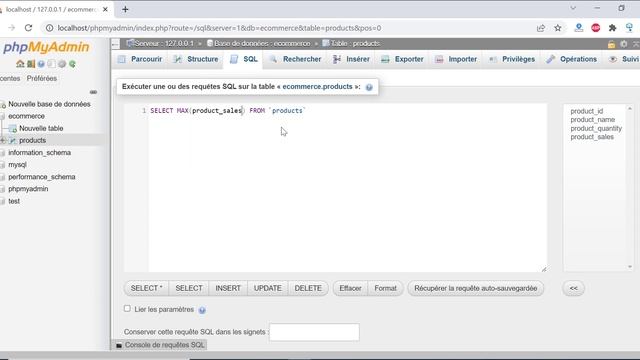Click the INSERT query button
This screenshot has height=360, width=640.
[x=228, y=289]
